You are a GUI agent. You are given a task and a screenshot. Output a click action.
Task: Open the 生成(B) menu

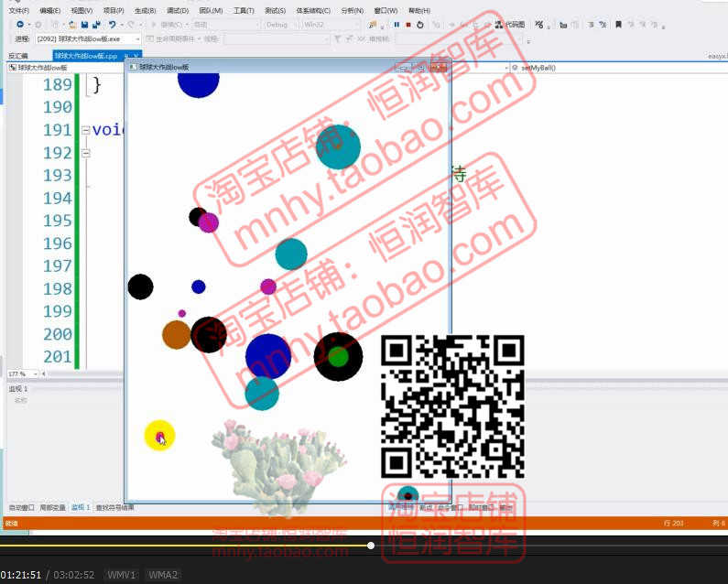(x=146, y=10)
